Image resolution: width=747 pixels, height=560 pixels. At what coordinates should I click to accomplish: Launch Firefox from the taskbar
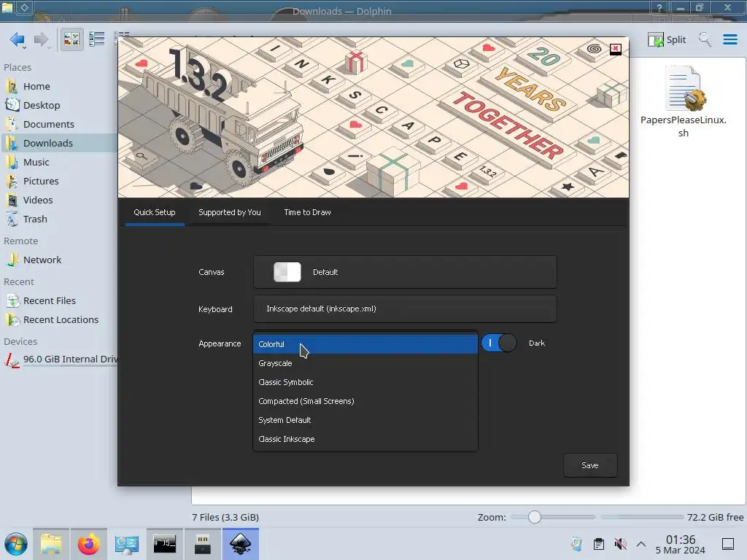click(88, 544)
